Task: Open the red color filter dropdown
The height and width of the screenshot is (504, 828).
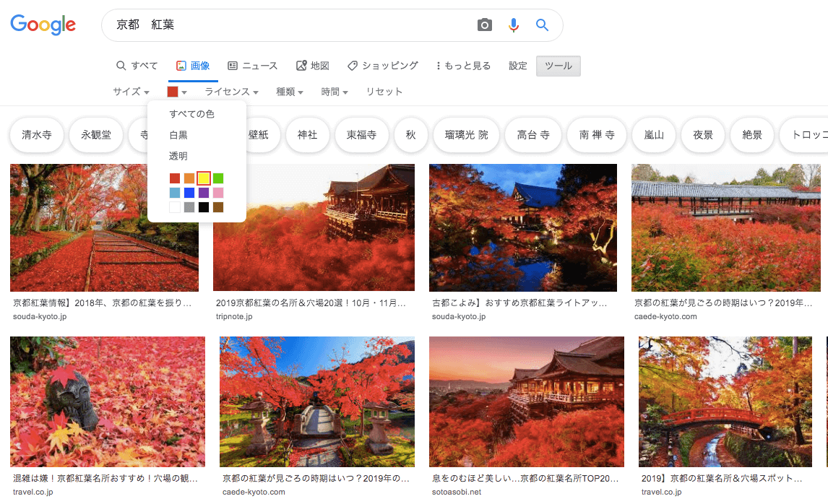Action: 177,92
